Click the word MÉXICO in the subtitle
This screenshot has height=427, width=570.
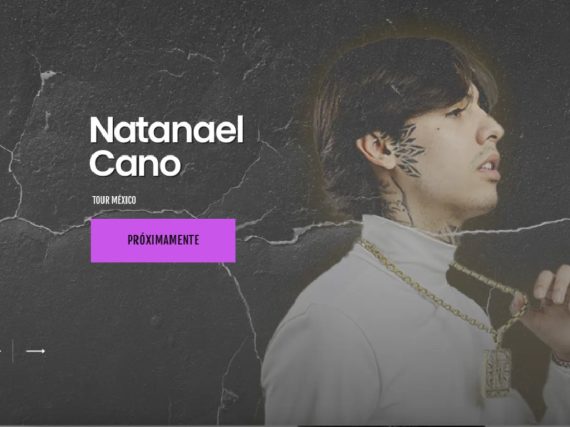tap(124, 200)
